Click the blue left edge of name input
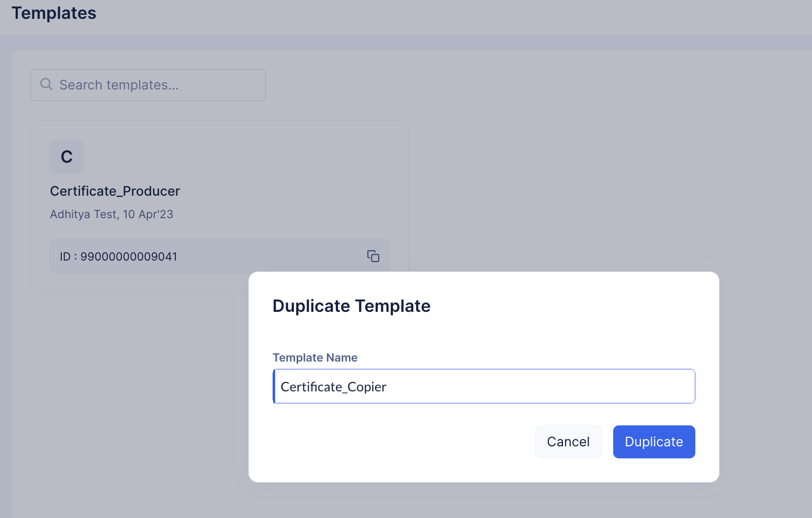The image size is (812, 518). coord(274,386)
